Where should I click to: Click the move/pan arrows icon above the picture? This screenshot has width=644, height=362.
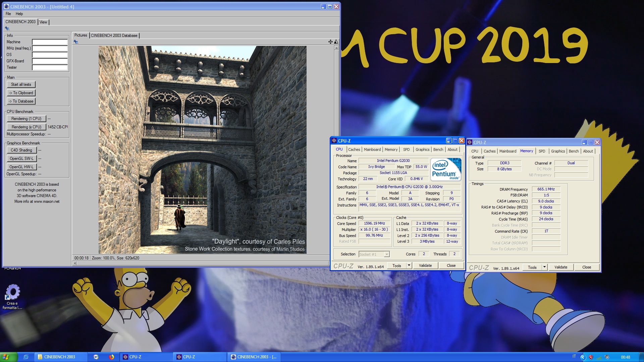[x=330, y=42]
